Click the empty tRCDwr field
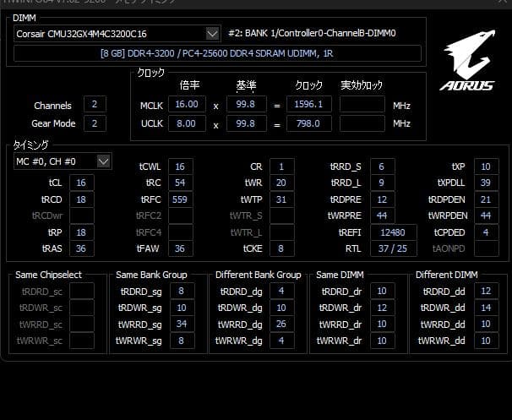 tap(82, 215)
